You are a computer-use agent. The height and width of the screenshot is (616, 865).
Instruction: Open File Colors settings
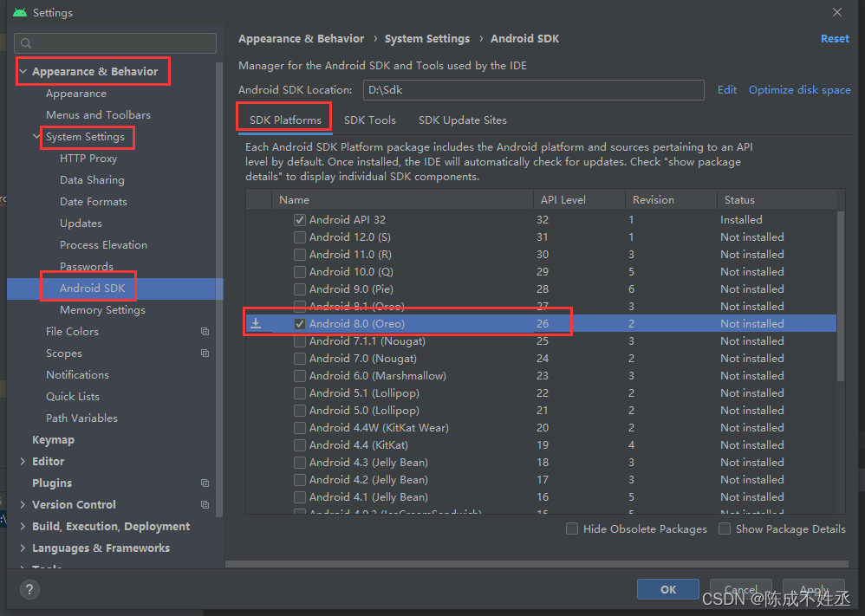point(72,332)
